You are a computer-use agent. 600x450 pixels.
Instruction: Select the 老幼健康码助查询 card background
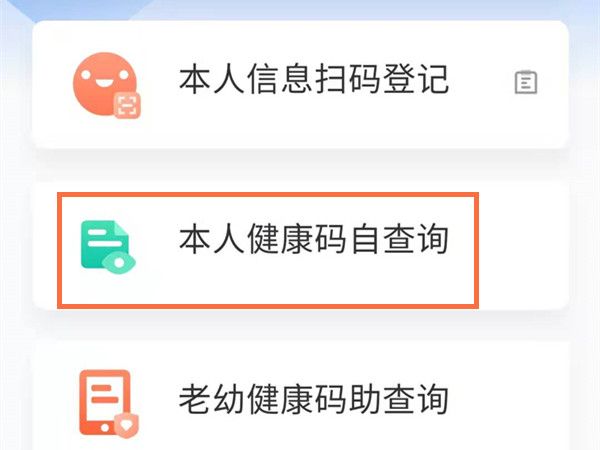tap(301, 395)
